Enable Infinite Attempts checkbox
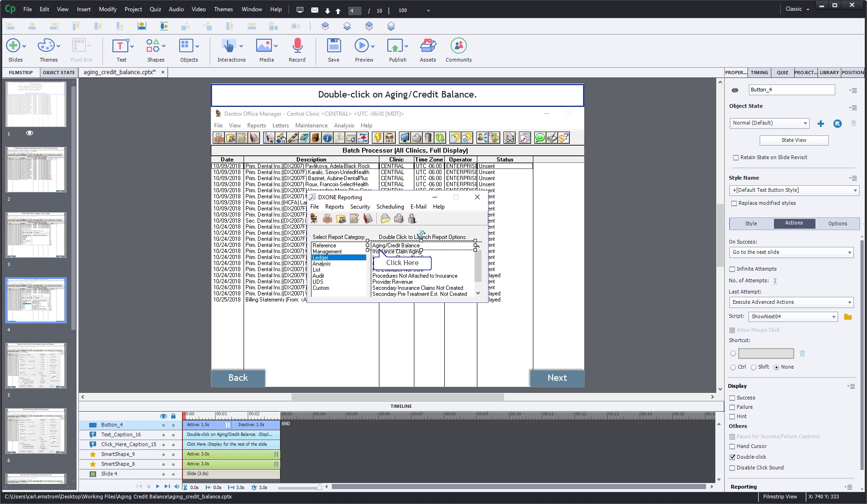 click(x=732, y=269)
